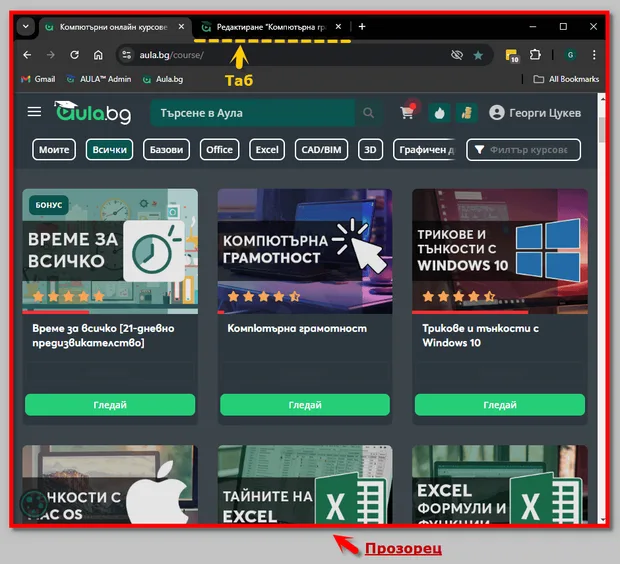This screenshot has width=620, height=564.
Task: Open a new browser tab
Action: [x=362, y=26]
